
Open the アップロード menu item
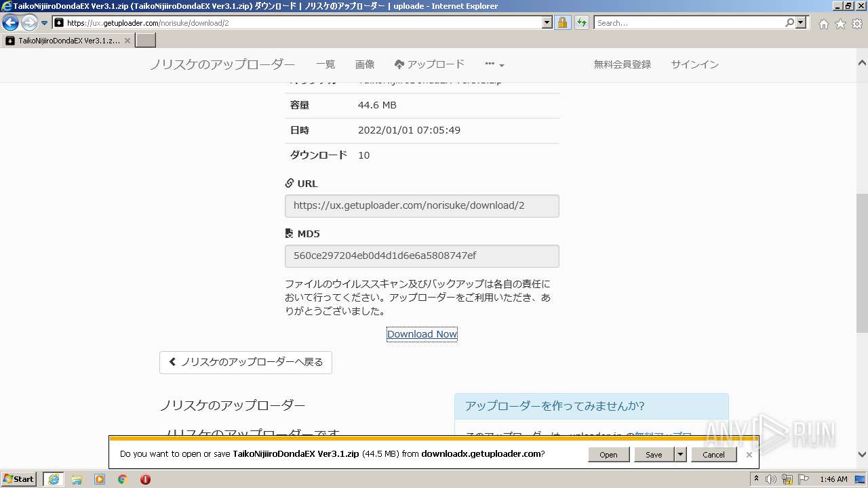(429, 64)
